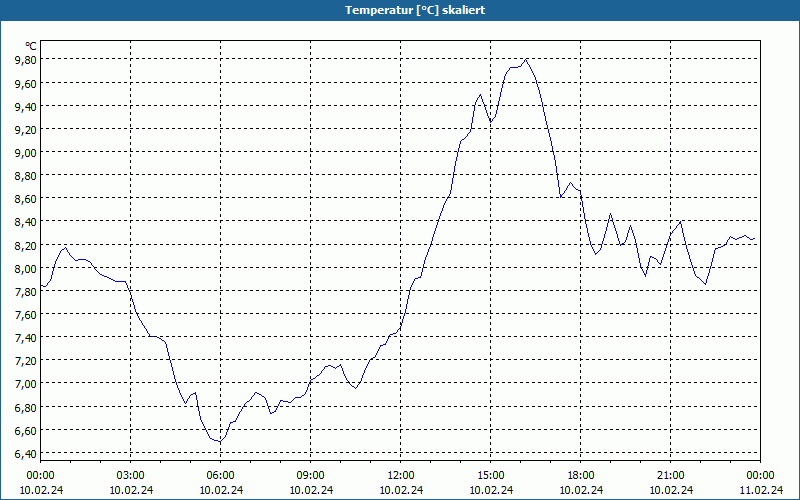Click the 9,20 y-axis value
Screen dimensions: 800x500
tap(26, 129)
